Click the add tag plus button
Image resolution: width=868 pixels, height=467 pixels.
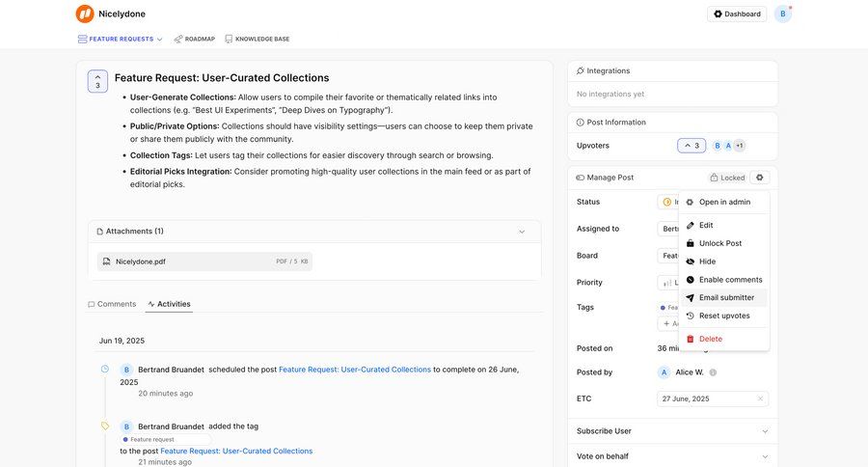[668, 323]
